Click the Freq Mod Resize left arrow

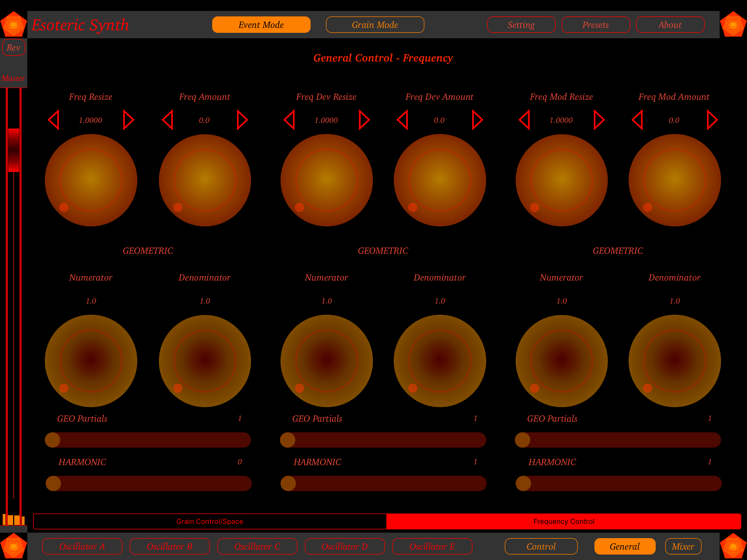pyautogui.click(x=524, y=120)
